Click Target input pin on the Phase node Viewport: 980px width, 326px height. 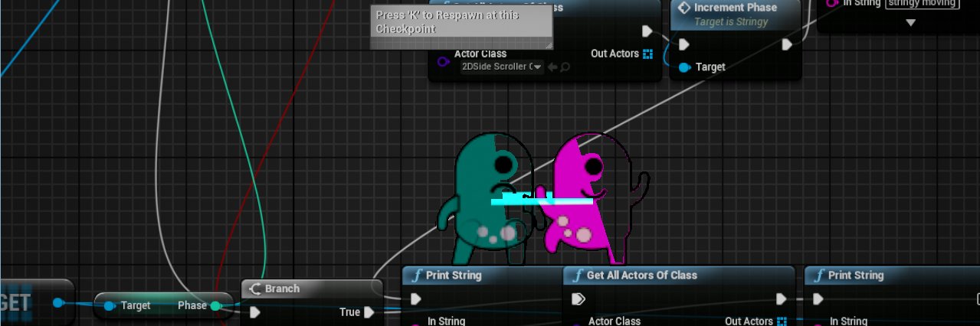pos(110,306)
